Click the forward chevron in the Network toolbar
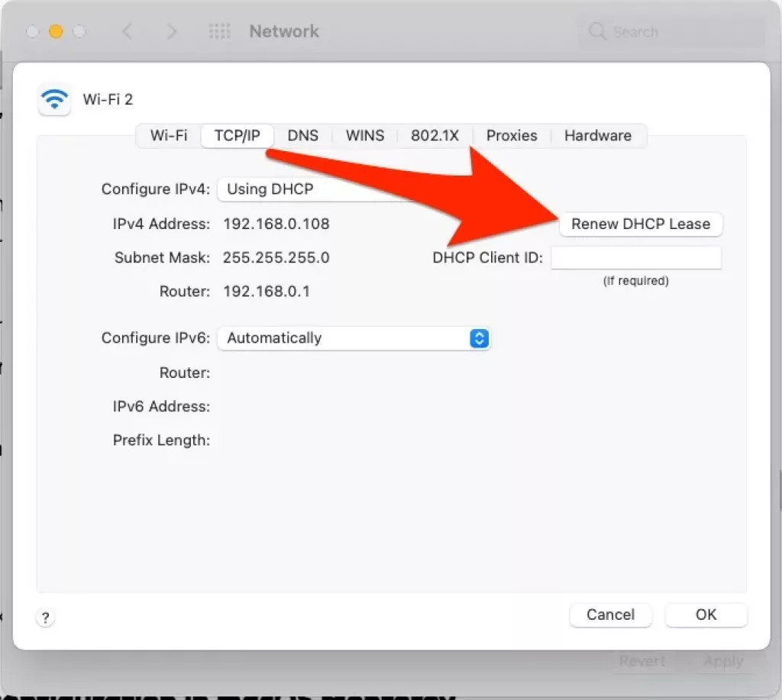Image resolution: width=782 pixels, height=700 pixels. [x=172, y=31]
